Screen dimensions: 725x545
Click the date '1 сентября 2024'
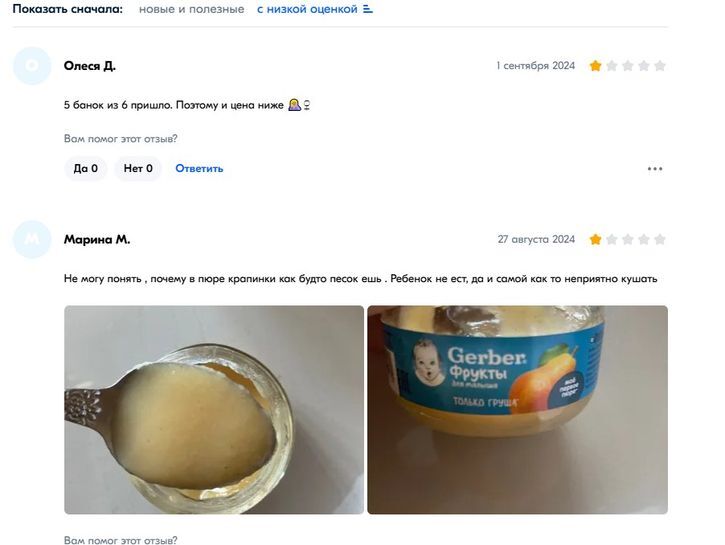point(535,66)
